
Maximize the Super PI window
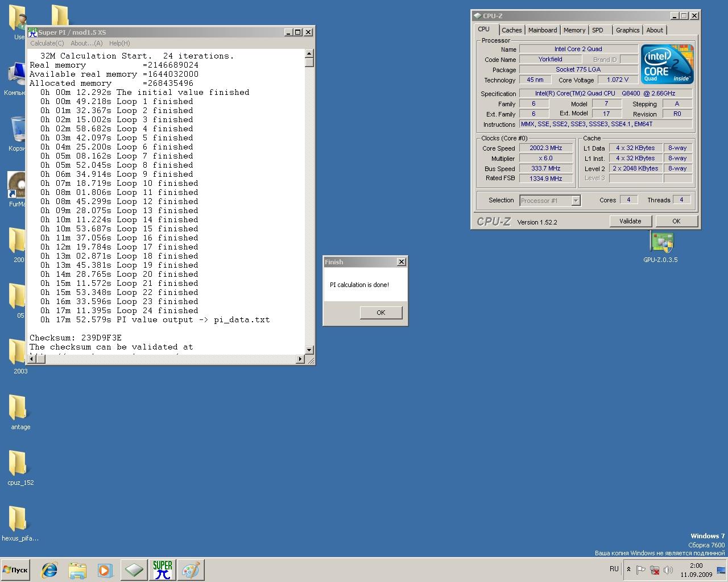[298, 32]
